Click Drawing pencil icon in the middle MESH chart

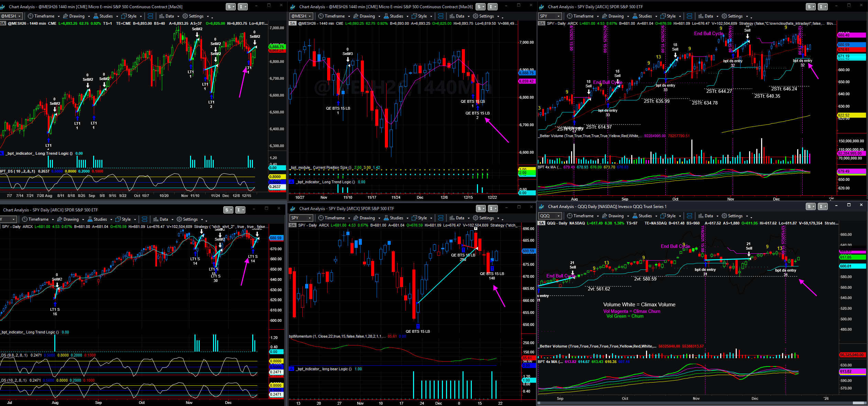(356, 16)
